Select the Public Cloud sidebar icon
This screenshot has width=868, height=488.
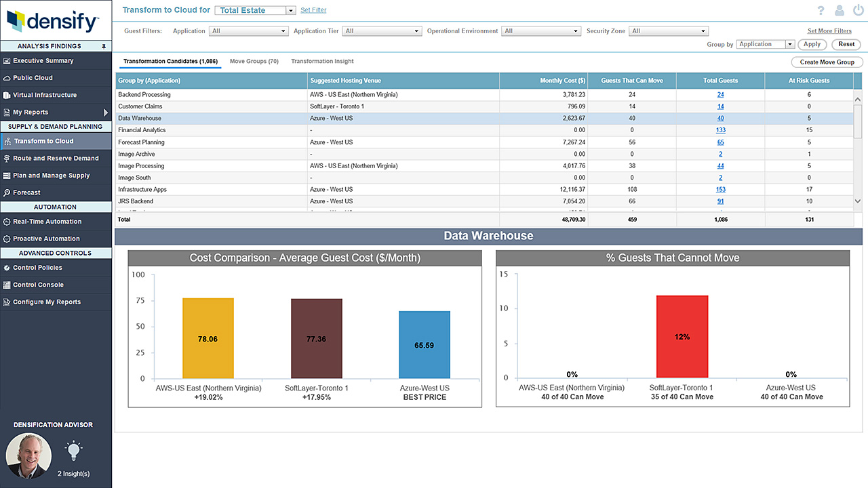[7, 78]
